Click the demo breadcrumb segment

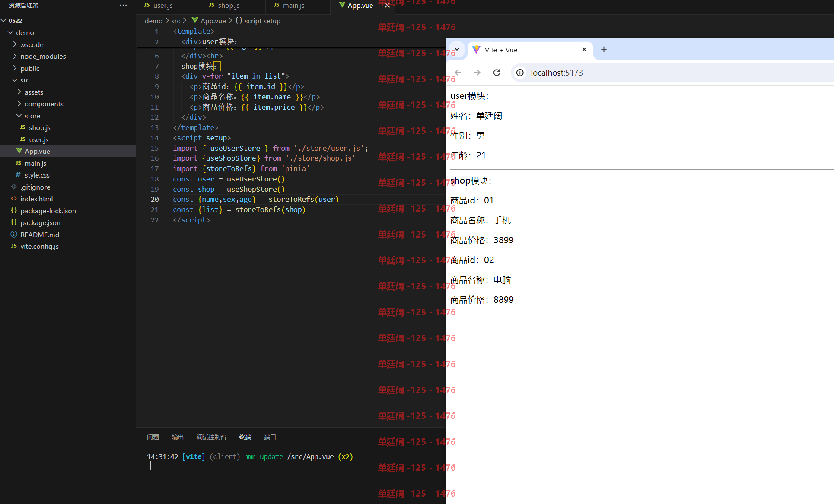(153, 21)
